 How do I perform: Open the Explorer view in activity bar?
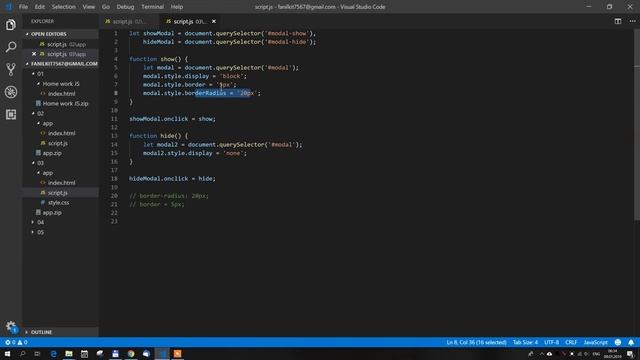[11, 25]
